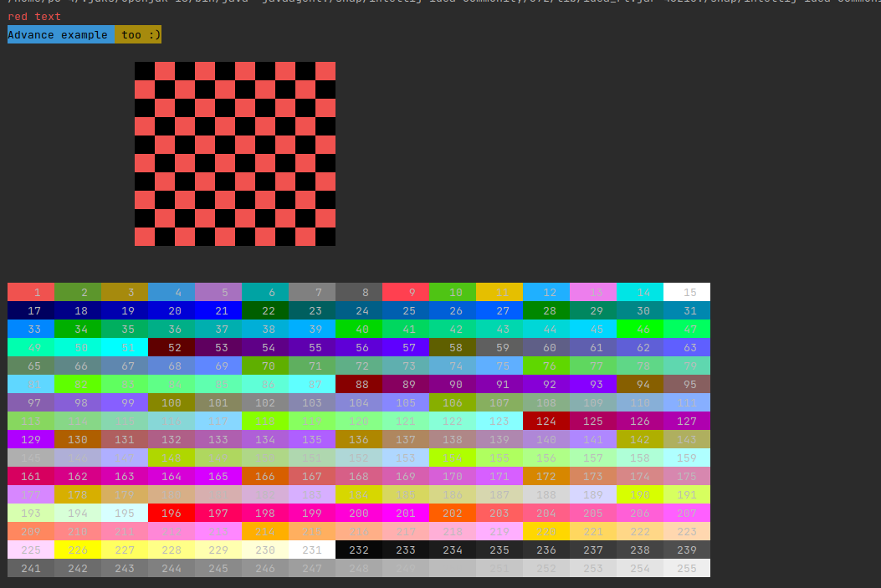Select the dark gray cell 239
Viewport: 881px width, 588px height.
coord(687,550)
